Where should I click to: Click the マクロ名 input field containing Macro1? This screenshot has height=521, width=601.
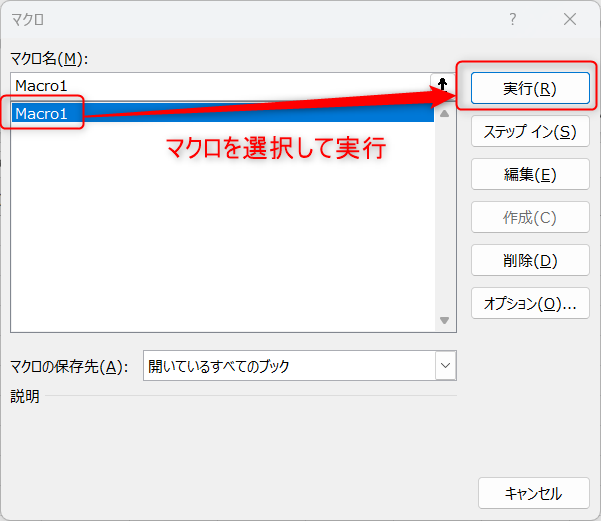coord(220,85)
